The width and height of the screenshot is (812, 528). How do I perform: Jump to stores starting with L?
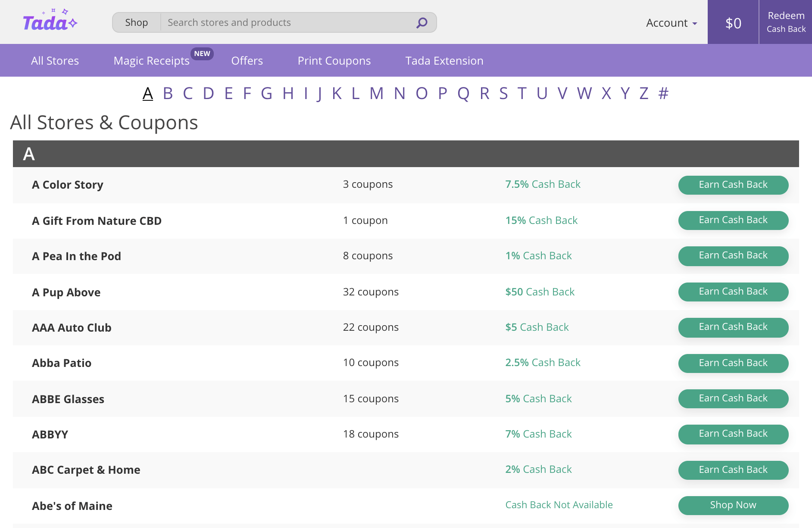[356, 93]
